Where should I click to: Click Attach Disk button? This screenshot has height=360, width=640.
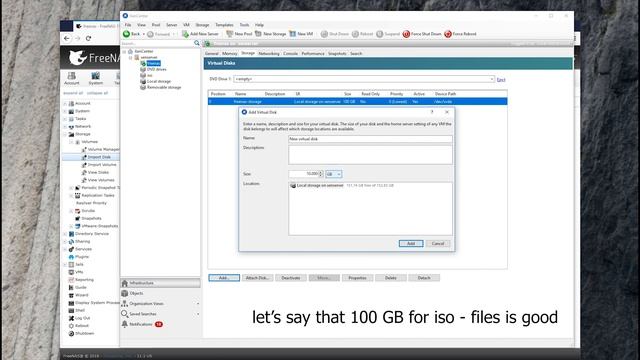pyautogui.click(x=257, y=278)
